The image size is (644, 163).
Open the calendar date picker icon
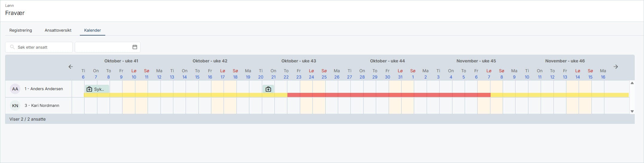coord(135,47)
